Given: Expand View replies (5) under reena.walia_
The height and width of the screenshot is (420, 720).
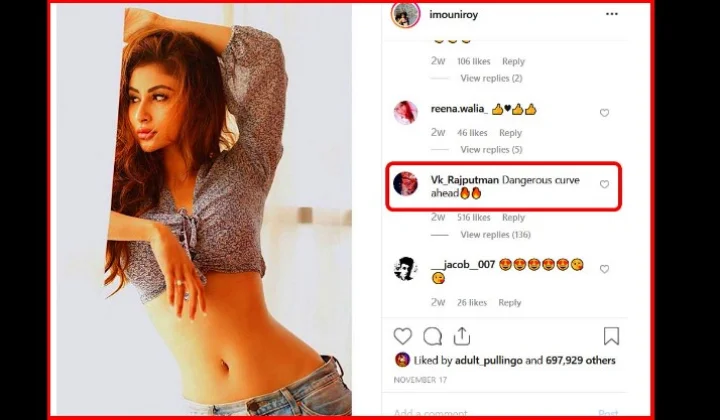Looking at the screenshot, I should tap(491, 150).
